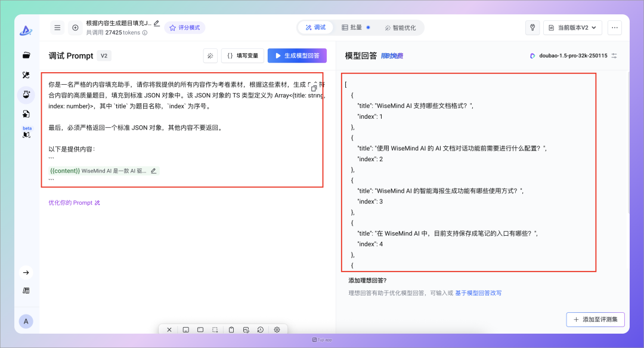Click the hamburger menu icon in header
The image size is (644, 348).
tap(57, 27)
